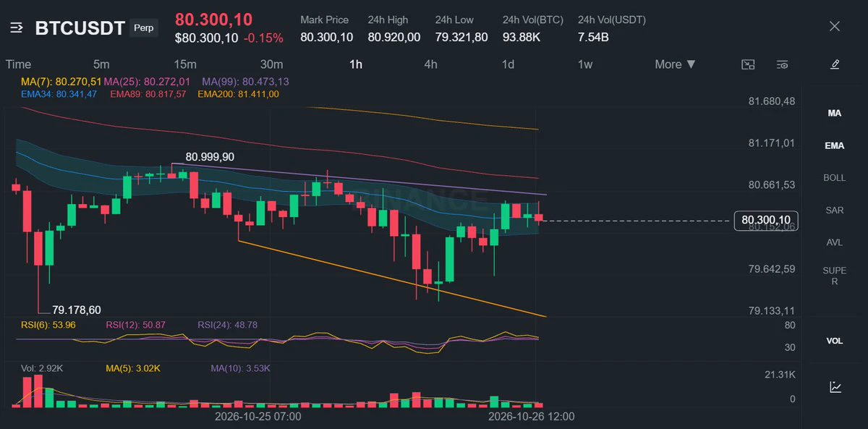Select the 4h timeframe
Viewport: 868px width, 429px height.
(x=430, y=64)
